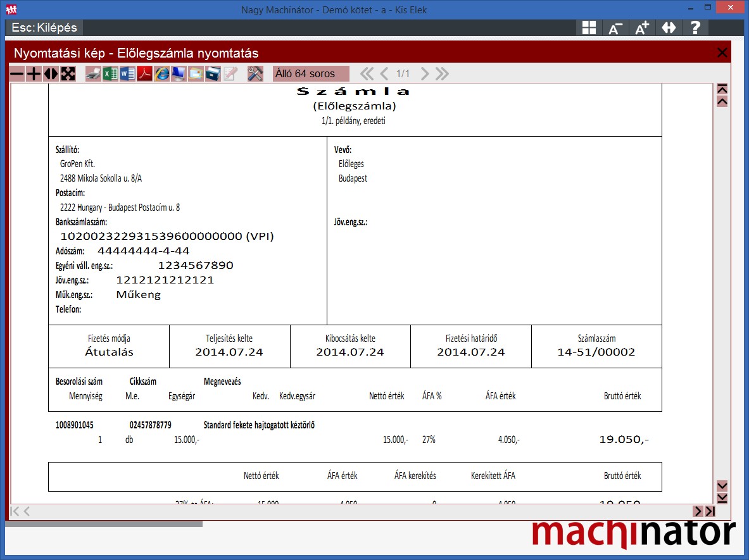The height and width of the screenshot is (560, 749).
Task: Click postal address 2222 Hungary - Budapest
Action: pos(120,208)
